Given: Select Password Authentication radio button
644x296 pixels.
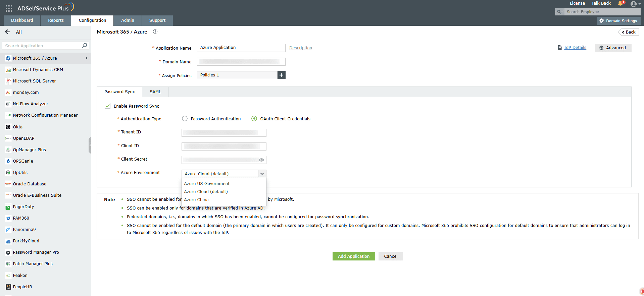Looking at the screenshot, I should coord(185,119).
